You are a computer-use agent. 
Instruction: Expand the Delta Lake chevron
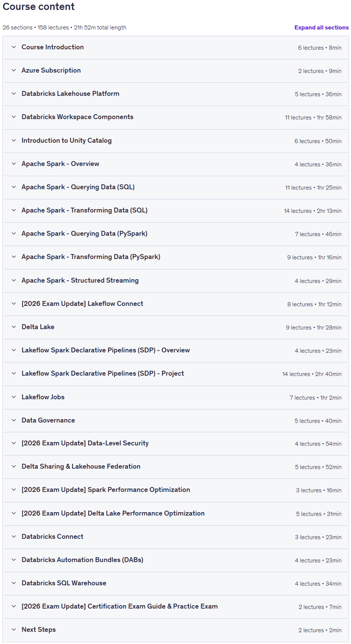(14, 327)
